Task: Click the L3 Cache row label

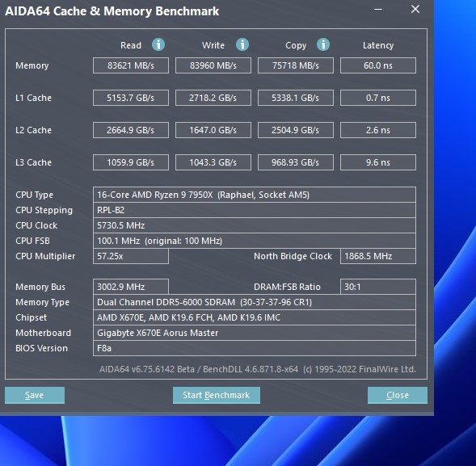Action: (33, 162)
